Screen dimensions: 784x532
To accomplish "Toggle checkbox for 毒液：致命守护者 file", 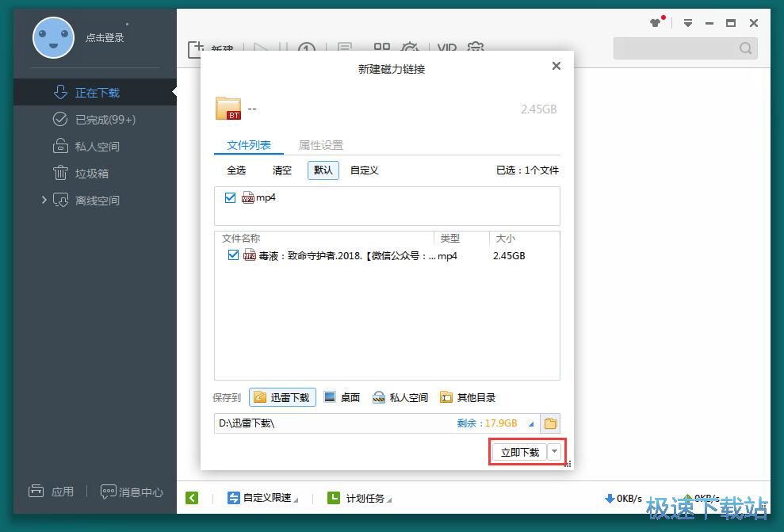I will (233, 255).
